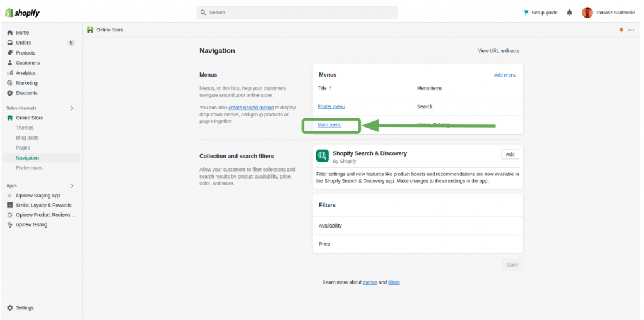Image resolution: width=644 pixels, height=320 pixels.
Task: Open the Main menu link
Action: pos(330,125)
